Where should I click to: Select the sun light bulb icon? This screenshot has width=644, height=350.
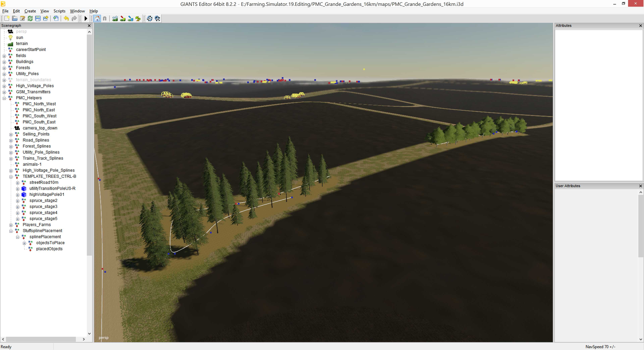pyautogui.click(x=11, y=38)
